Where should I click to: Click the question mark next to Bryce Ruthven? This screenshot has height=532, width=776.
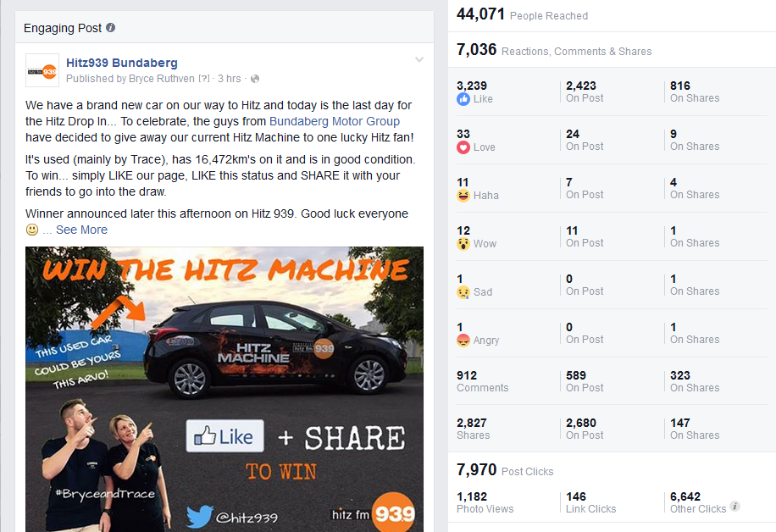(203, 79)
